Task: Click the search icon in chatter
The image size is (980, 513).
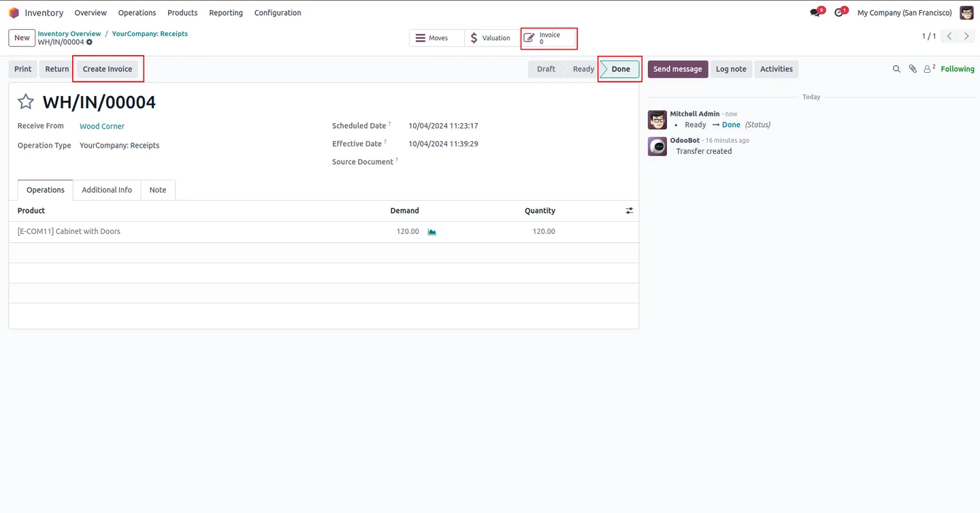Action: 896,69
